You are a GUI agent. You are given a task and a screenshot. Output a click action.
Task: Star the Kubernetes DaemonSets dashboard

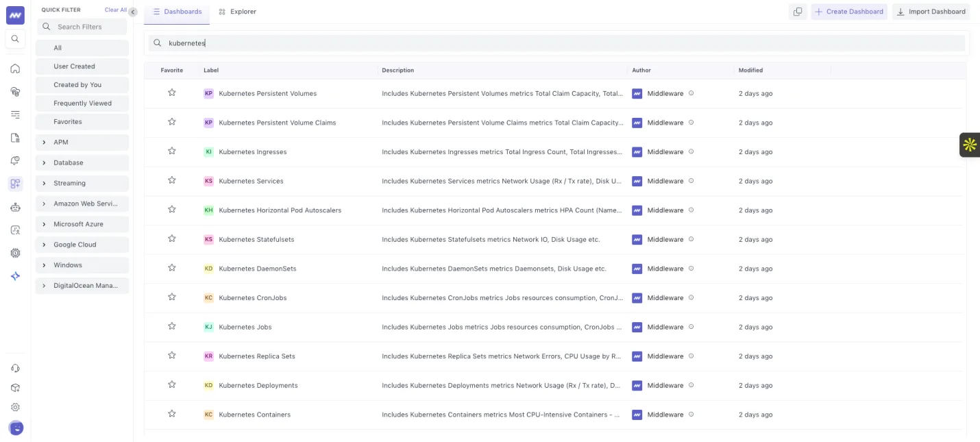[x=172, y=268]
